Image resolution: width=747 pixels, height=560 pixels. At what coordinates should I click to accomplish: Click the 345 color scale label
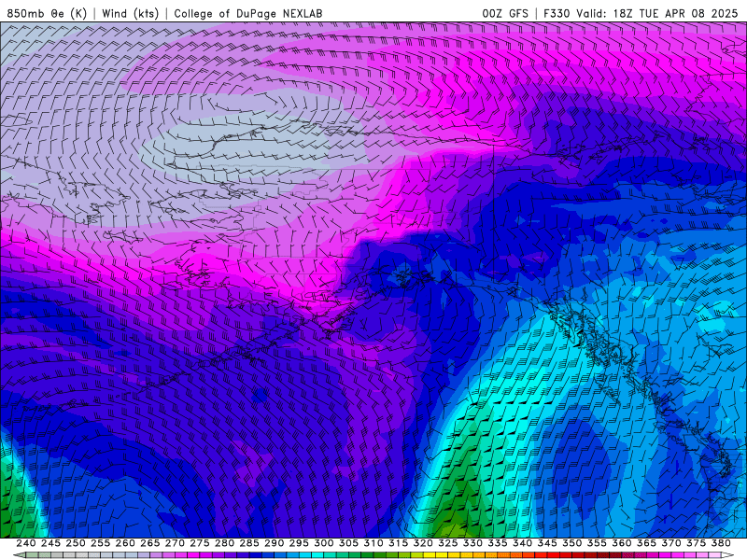pos(547,543)
